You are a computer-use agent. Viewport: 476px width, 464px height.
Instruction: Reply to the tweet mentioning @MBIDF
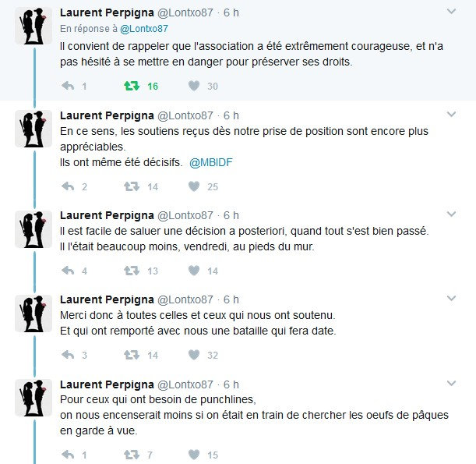(x=68, y=186)
